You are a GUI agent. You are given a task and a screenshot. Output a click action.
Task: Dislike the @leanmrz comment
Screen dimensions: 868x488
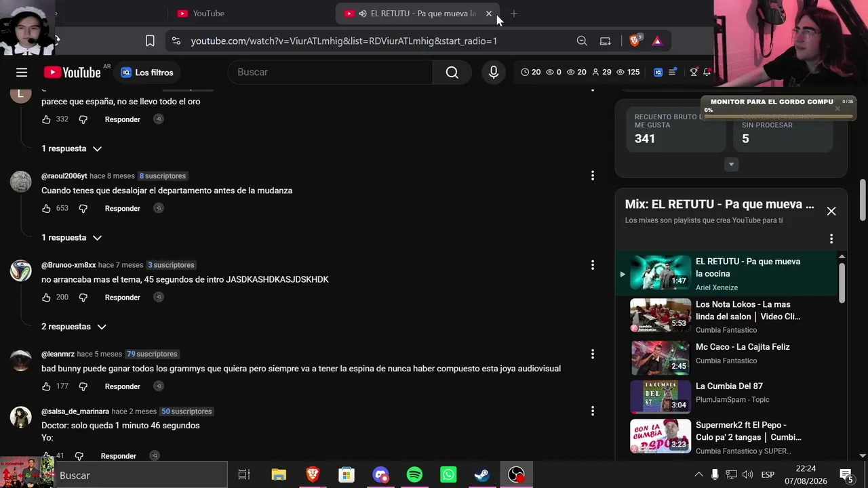[83, 386]
